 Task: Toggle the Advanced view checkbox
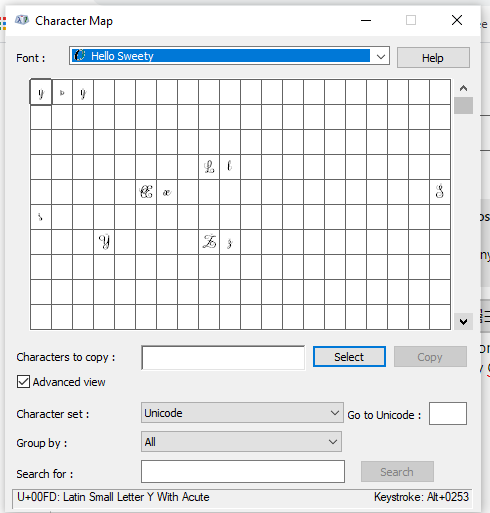point(23,382)
